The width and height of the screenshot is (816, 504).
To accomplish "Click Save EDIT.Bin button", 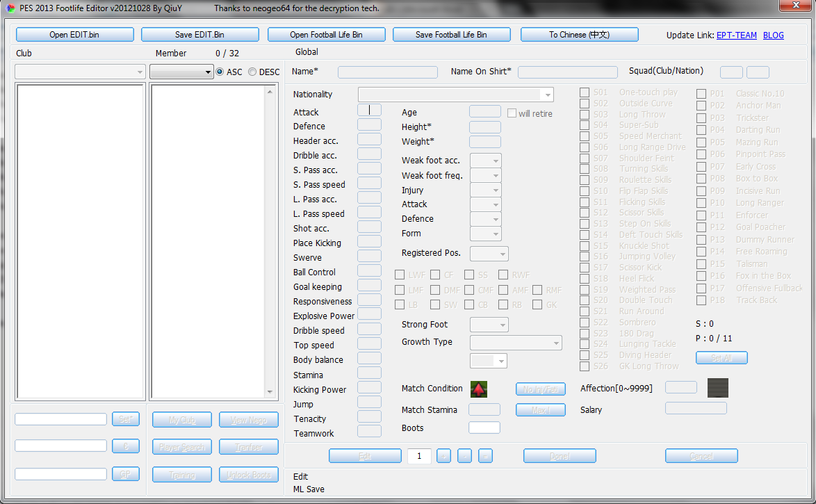I will [x=200, y=34].
